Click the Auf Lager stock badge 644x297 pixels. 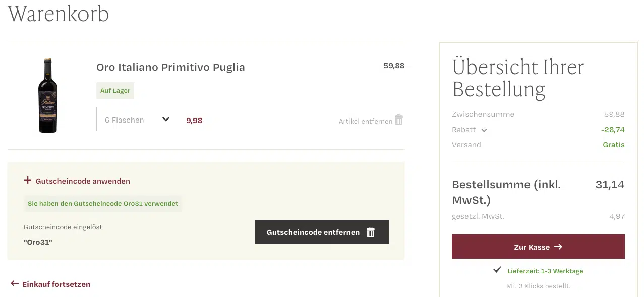click(115, 90)
